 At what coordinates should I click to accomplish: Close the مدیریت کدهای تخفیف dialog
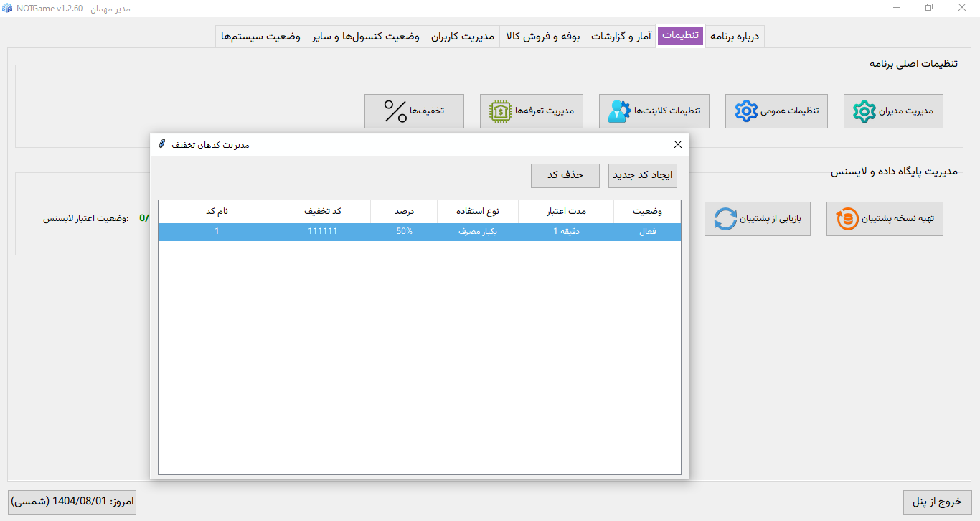point(678,144)
